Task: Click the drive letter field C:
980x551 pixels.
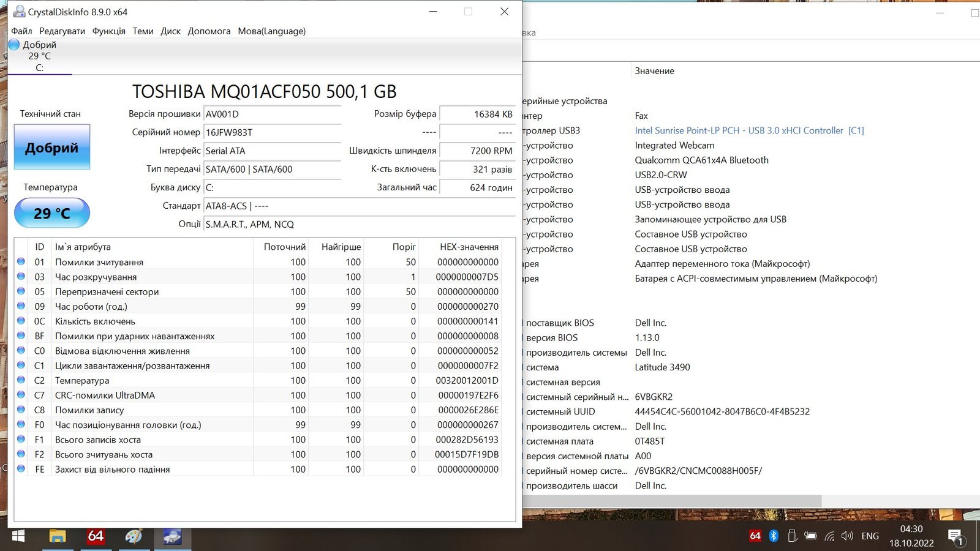Action: [x=272, y=187]
